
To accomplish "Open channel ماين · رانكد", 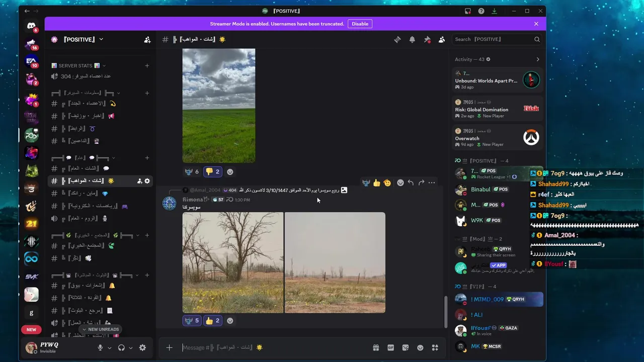I will tap(100, 193).
